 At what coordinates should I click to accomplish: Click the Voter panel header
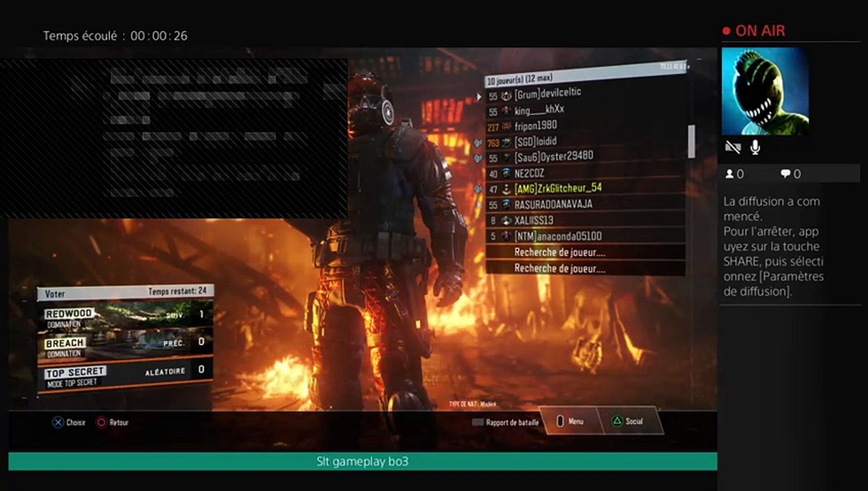125,293
